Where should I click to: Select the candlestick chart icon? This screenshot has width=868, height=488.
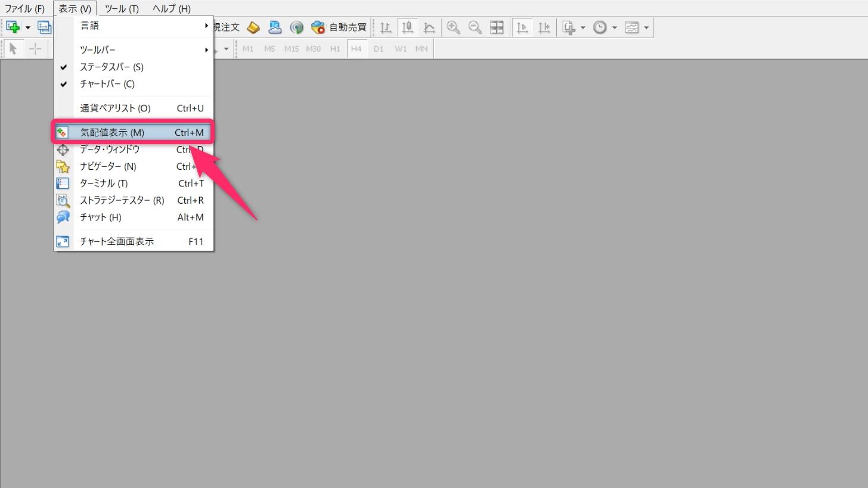tap(408, 27)
